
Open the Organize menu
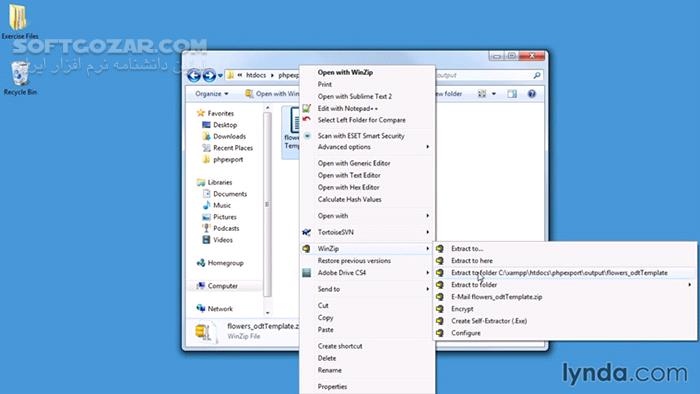(212, 94)
